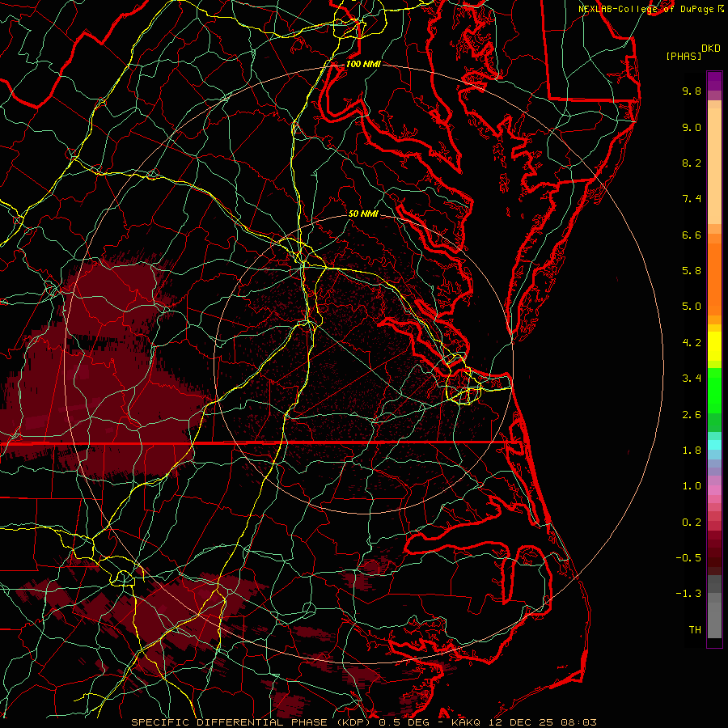Click the DKD product label above the color bar

(711, 49)
